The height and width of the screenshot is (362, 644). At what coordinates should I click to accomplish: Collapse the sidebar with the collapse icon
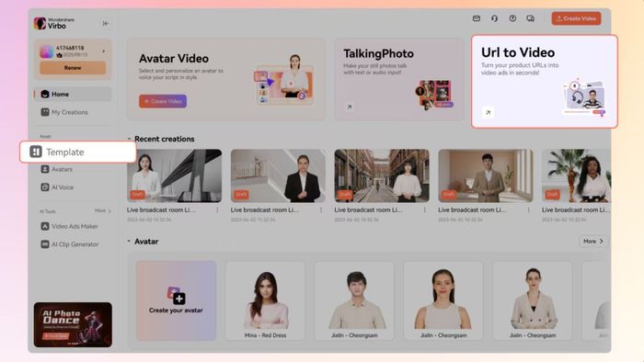click(x=106, y=23)
